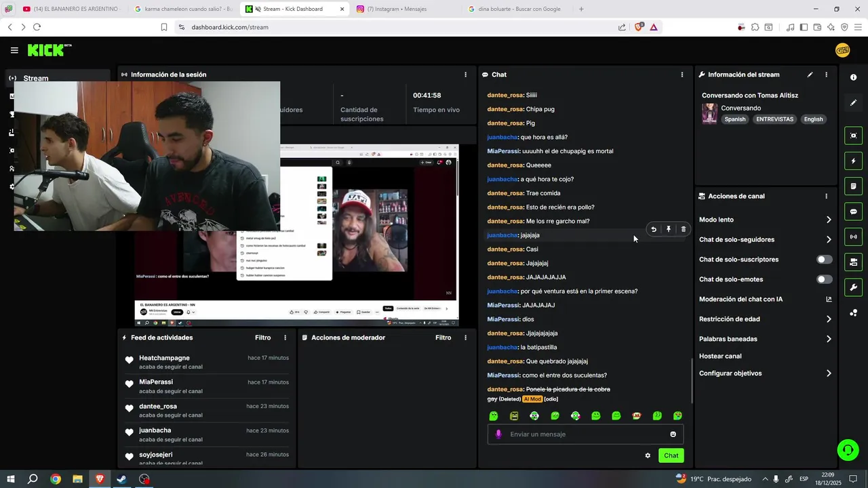Click Hostear canal

720,357
